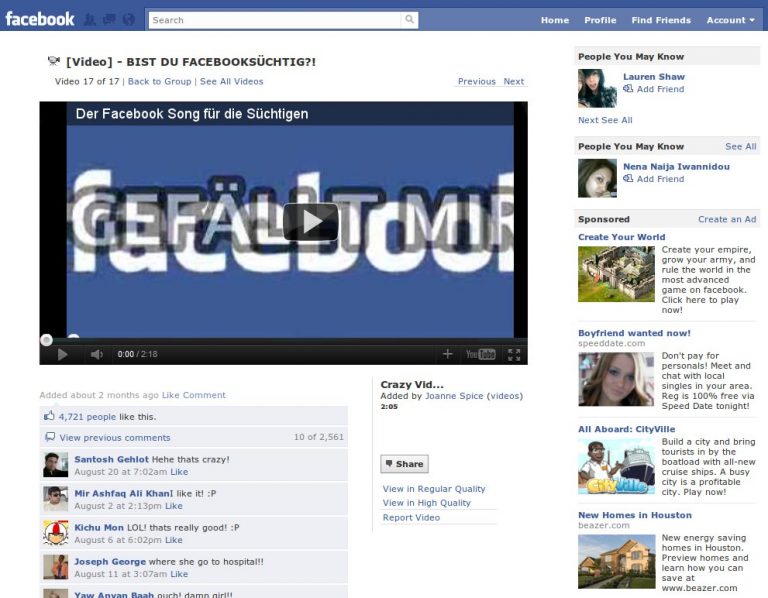This screenshot has width=768, height=598.
Task: Click the search magnifier button
Action: (409, 20)
